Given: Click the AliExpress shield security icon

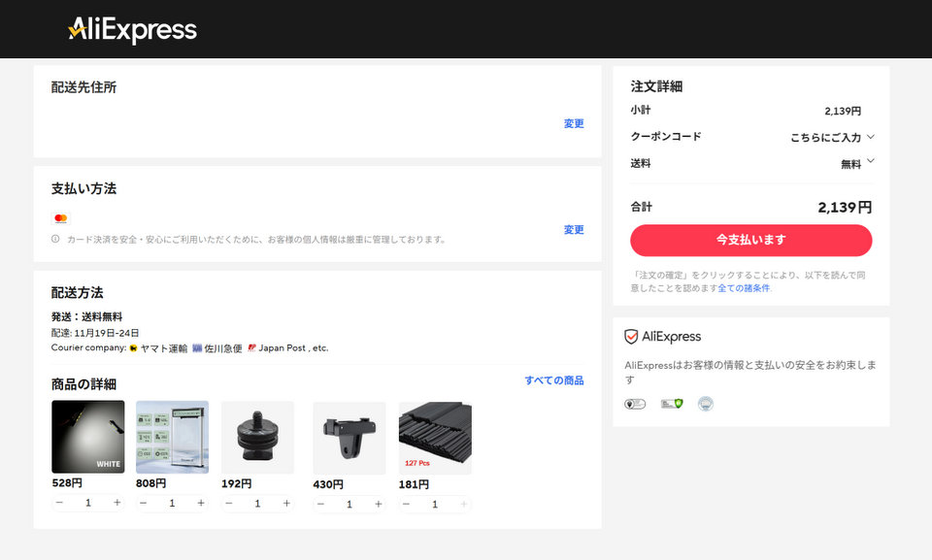Looking at the screenshot, I should [631, 337].
